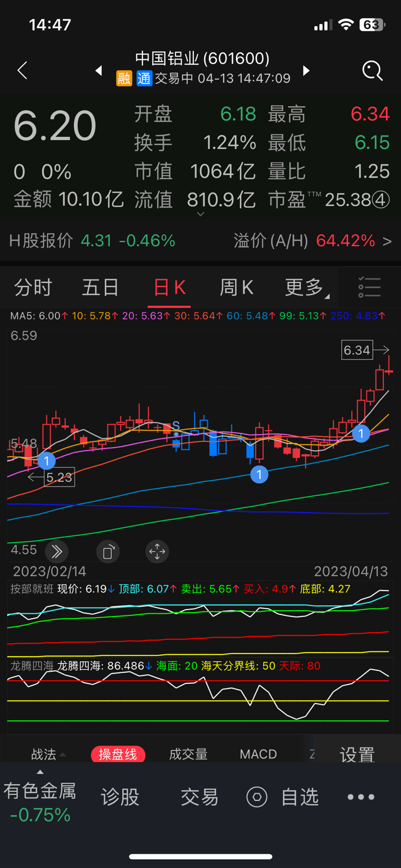Screen dimensions: 401x868
Task: Tap the orange 融 margin badge
Action: (124, 78)
